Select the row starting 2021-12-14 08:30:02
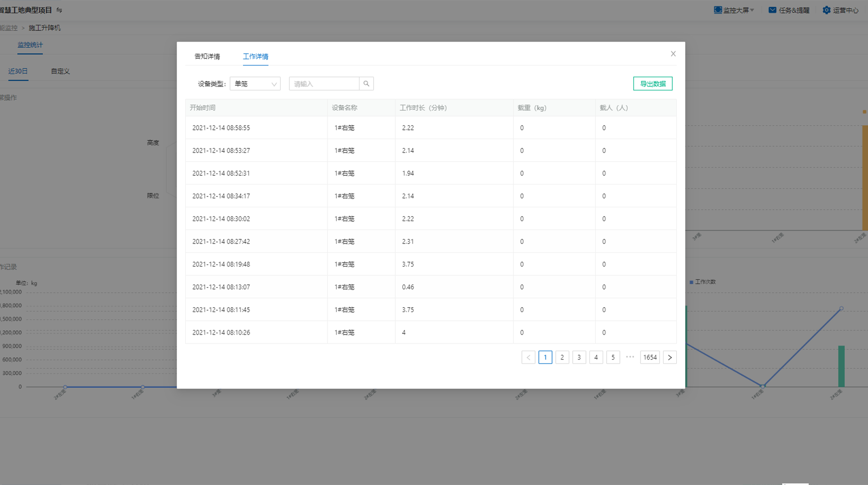The height and width of the screenshot is (485, 868). [431, 219]
